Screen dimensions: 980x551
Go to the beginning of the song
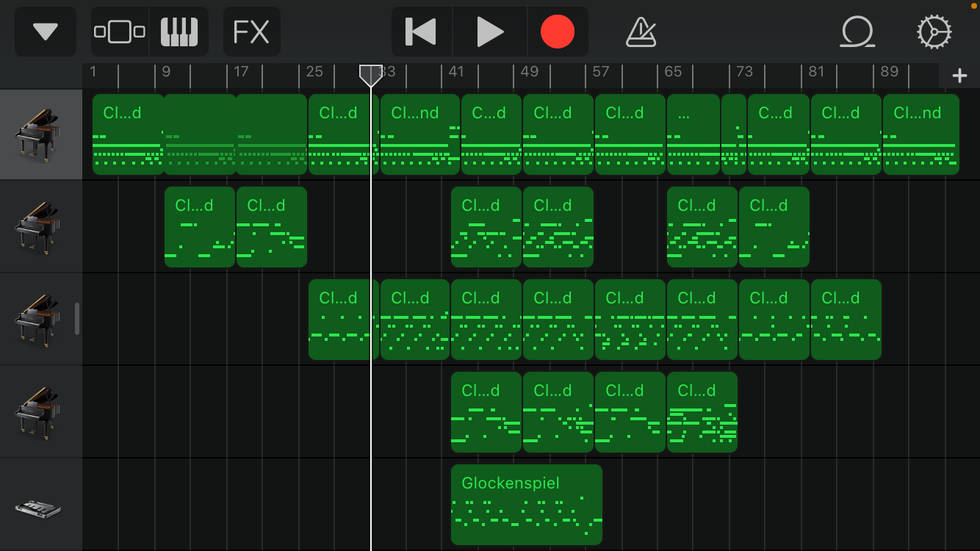[x=422, y=32]
